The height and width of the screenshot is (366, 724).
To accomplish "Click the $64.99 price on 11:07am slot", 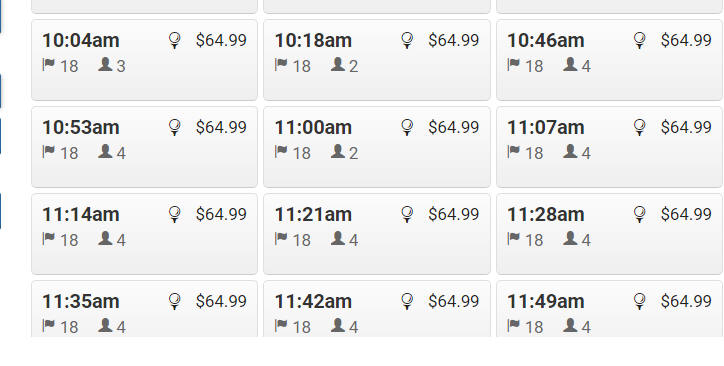I will point(686,127).
